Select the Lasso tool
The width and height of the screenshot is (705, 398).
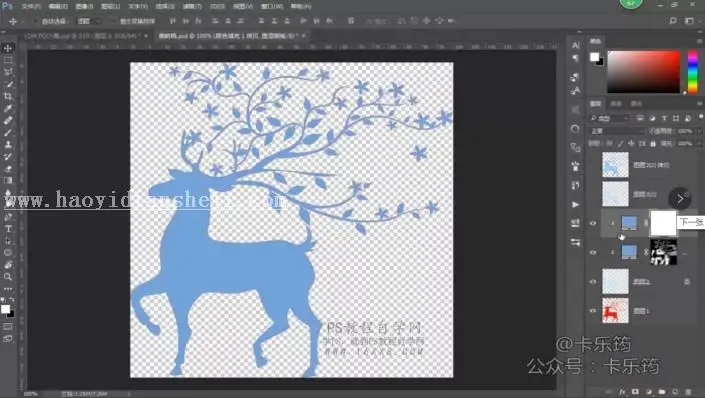(8, 72)
